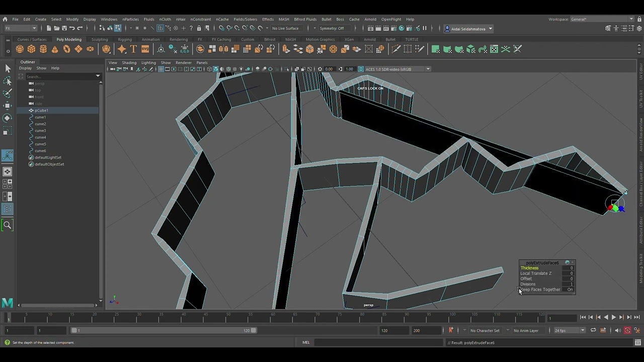This screenshot has height=362, width=644.
Task: Click the Multi-Cut tool shelf icon
Action: 396,49
